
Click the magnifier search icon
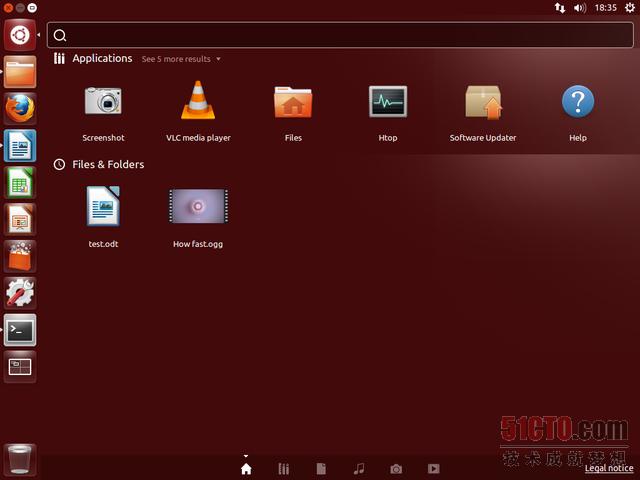60,36
